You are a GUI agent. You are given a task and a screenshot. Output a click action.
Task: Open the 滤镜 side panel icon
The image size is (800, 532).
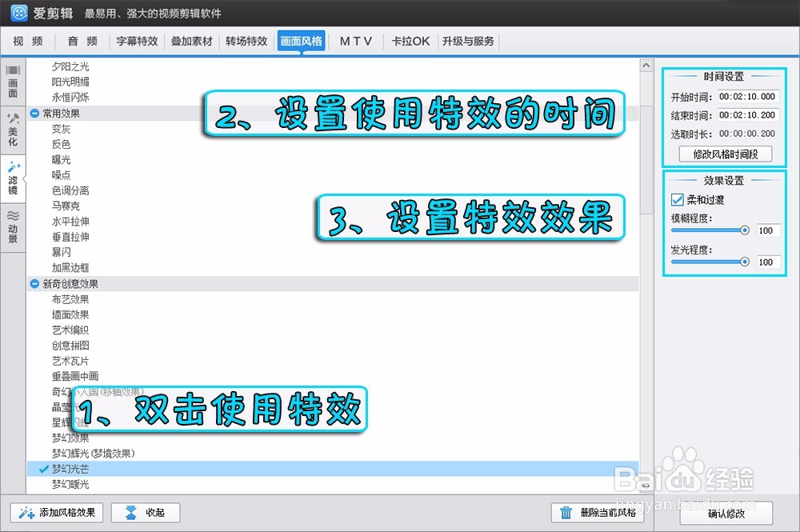(13, 178)
